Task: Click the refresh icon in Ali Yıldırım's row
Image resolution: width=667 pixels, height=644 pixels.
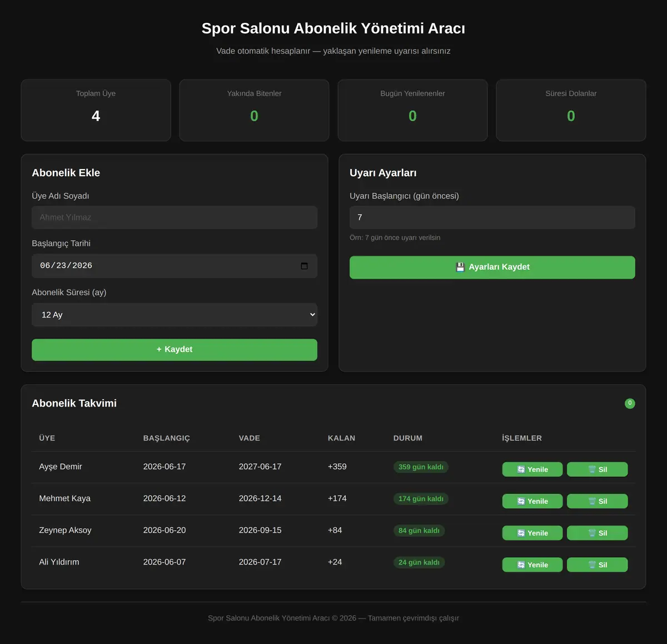Action: point(521,564)
